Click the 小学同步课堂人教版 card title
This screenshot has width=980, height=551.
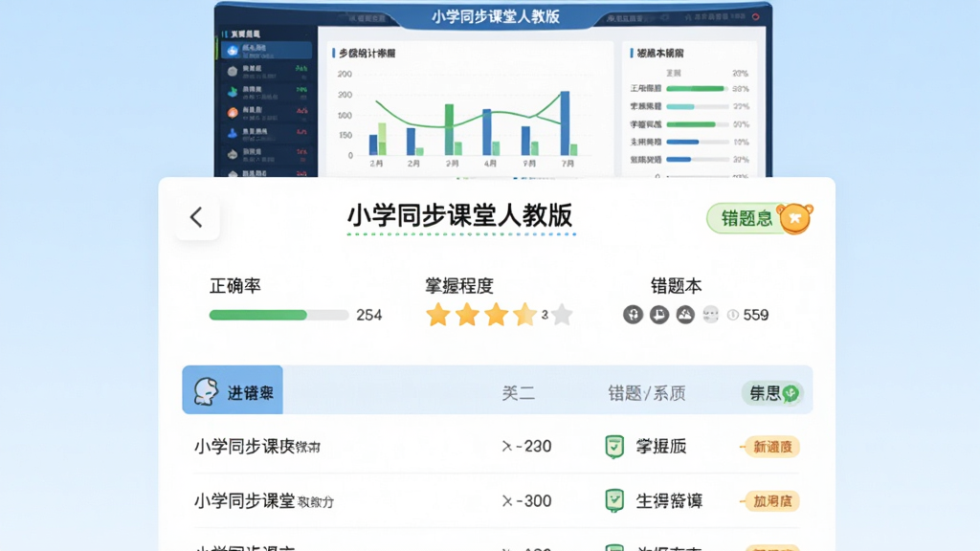(x=460, y=215)
